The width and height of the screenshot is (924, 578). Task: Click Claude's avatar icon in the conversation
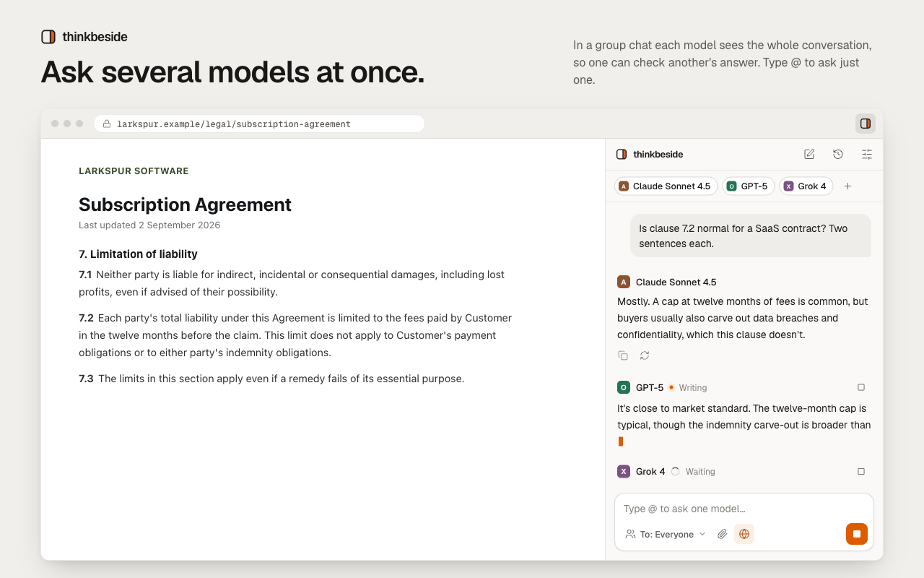pos(624,282)
